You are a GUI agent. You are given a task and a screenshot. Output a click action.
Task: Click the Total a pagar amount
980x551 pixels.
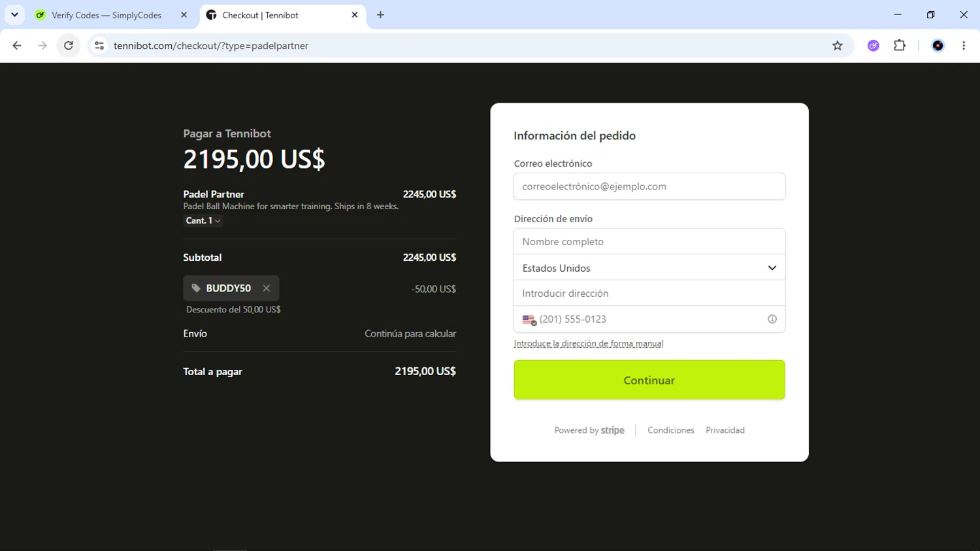click(x=425, y=371)
